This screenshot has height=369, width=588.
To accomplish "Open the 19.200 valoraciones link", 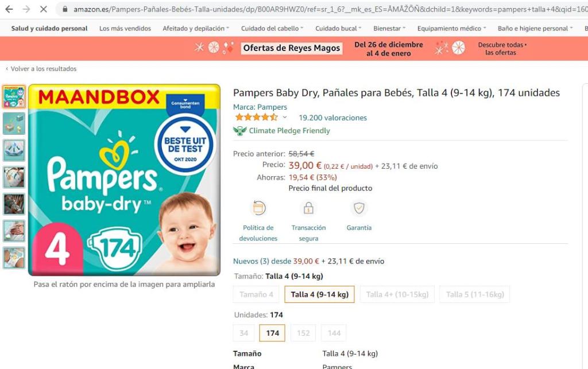I will tap(332, 118).
